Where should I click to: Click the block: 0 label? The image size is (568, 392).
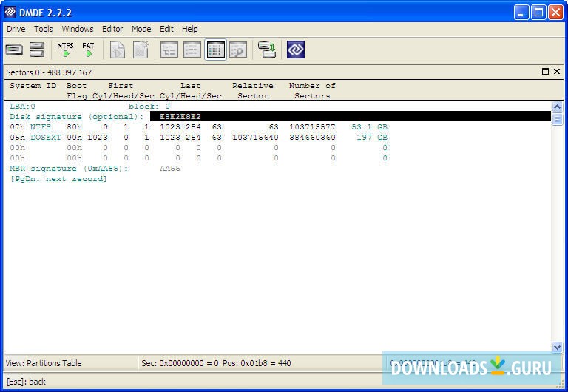pos(149,107)
